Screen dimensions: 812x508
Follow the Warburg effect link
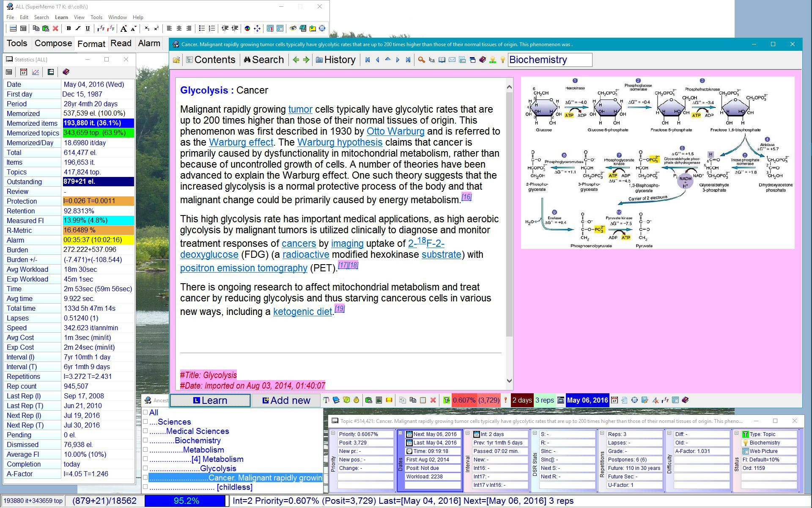click(241, 142)
